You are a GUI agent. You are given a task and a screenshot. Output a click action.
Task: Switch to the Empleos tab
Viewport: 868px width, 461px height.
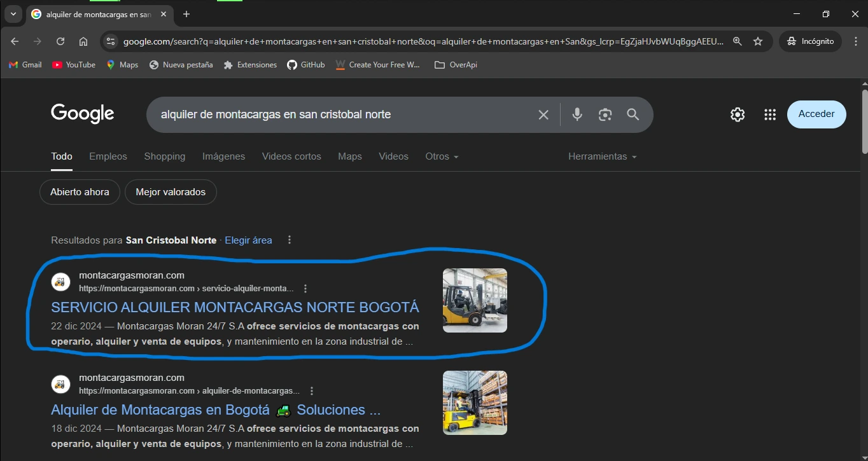(108, 156)
